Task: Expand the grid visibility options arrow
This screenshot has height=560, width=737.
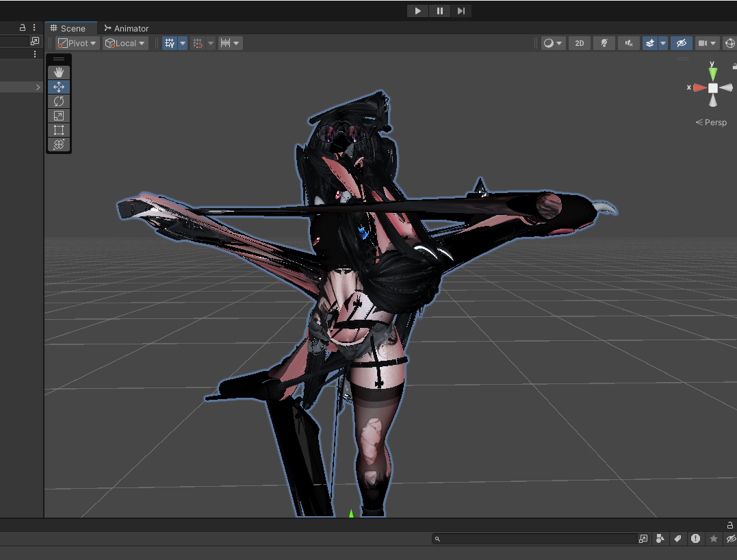Action: click(x=183, y=43)
